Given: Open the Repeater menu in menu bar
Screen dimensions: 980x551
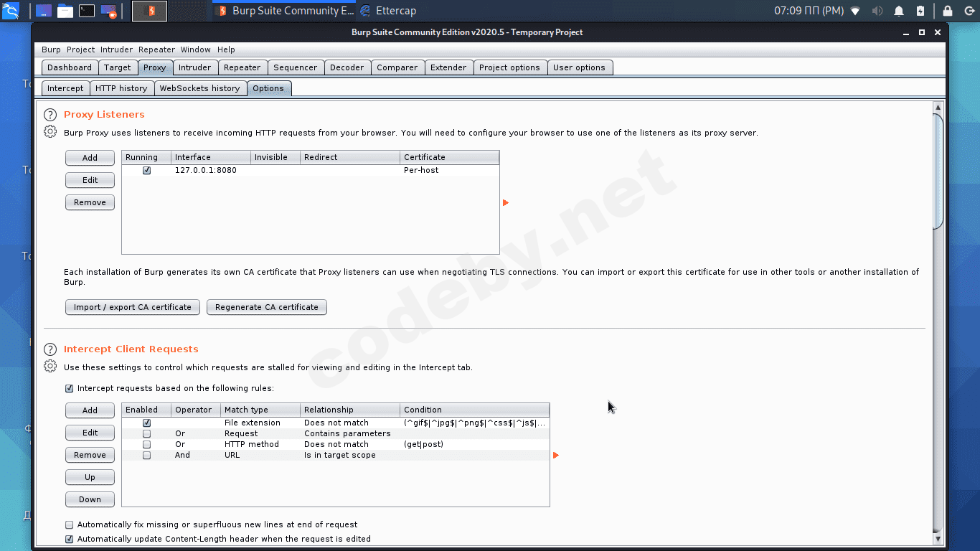Looking at the screenshot, I should [x=156, y=50].
